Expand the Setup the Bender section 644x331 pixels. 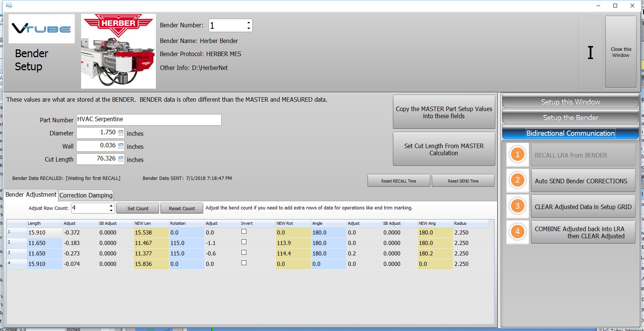tap(570, 117)
